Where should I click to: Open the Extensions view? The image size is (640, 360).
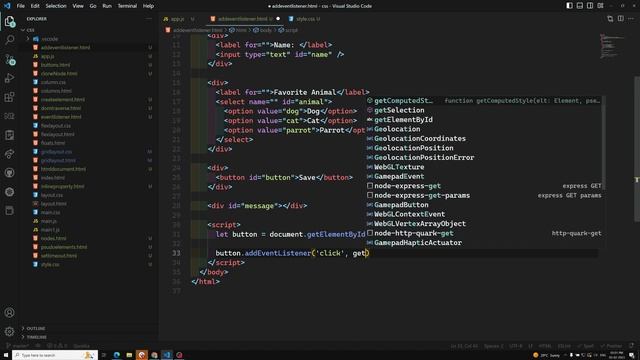[9, 97]
